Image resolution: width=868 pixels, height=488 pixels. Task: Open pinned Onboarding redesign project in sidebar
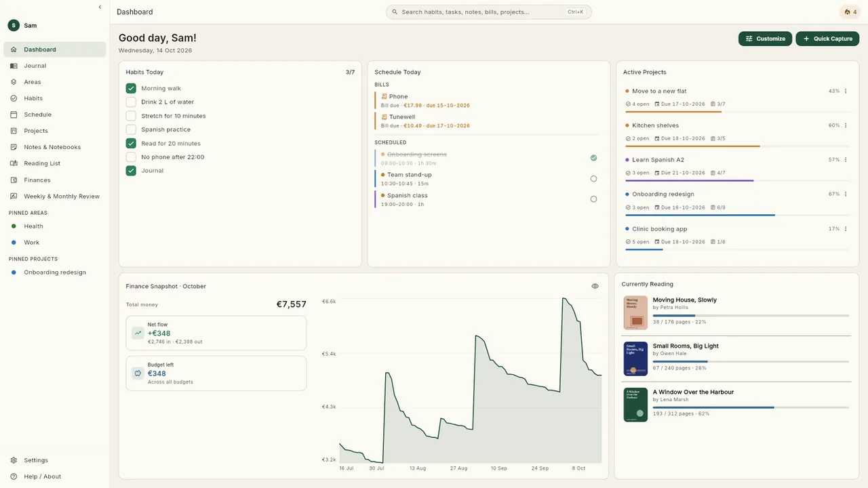coord(55,272)
